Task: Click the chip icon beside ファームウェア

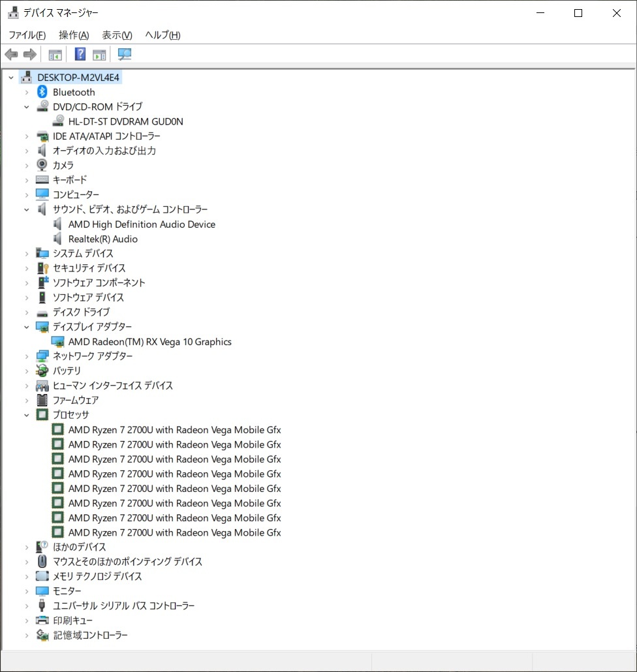Action: click(x=42, y=400)
